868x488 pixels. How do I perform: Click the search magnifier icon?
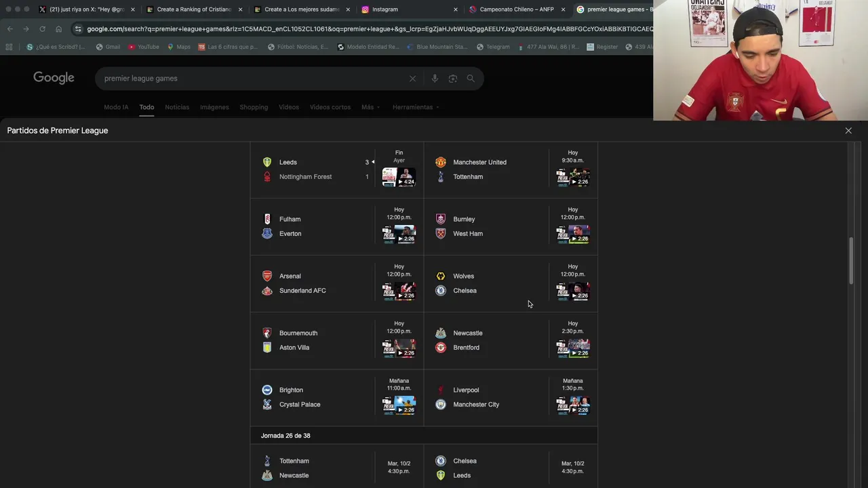tap(471, 79)
